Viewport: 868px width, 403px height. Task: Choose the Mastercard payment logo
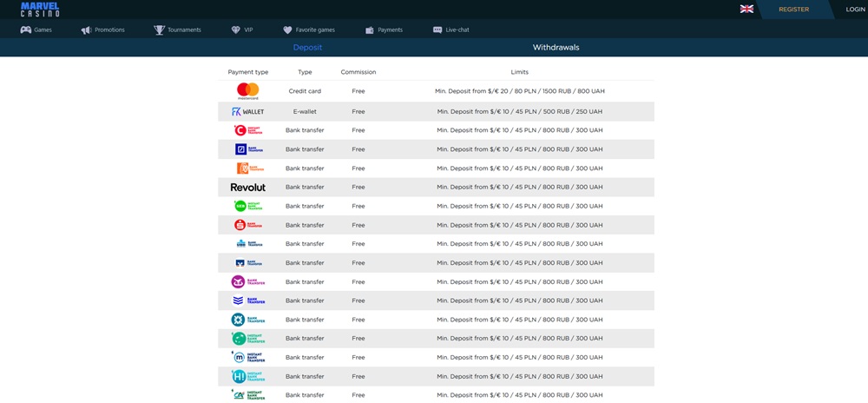(247, 91)
